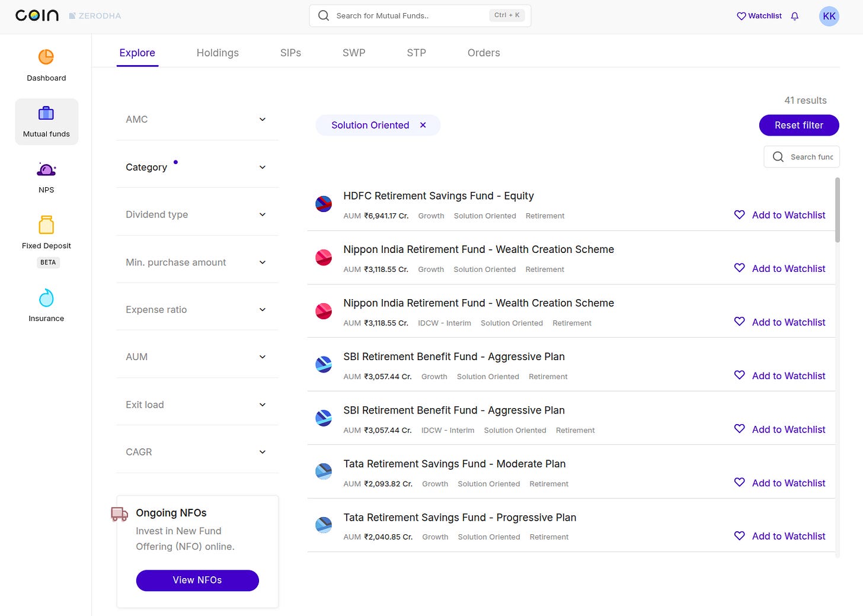863x616 pixels.
Task: Open the STP tab
Action: point(416,53)
